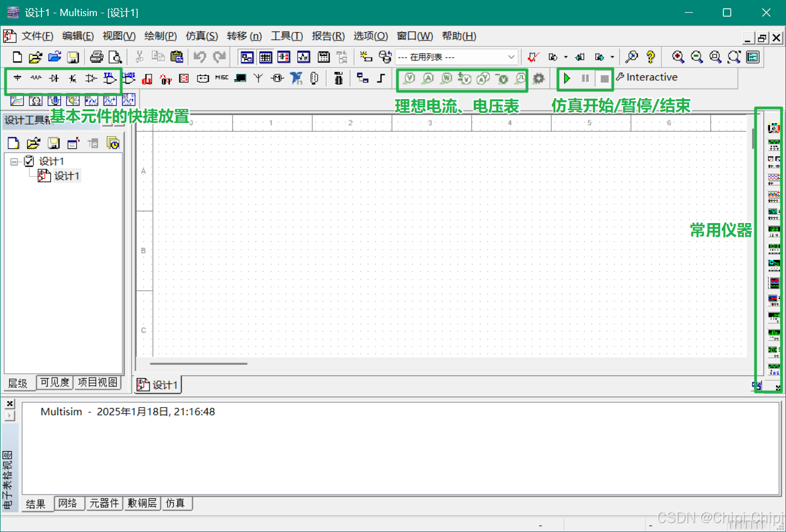Collapse the 设计1 root tree node
Screen dimensions: 786x532
pyautogui.click(x=14, y=162)
